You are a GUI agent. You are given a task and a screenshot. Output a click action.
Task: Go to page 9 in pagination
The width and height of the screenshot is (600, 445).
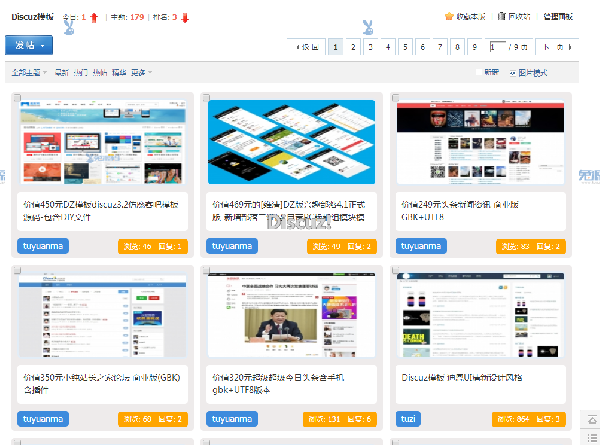475,47
